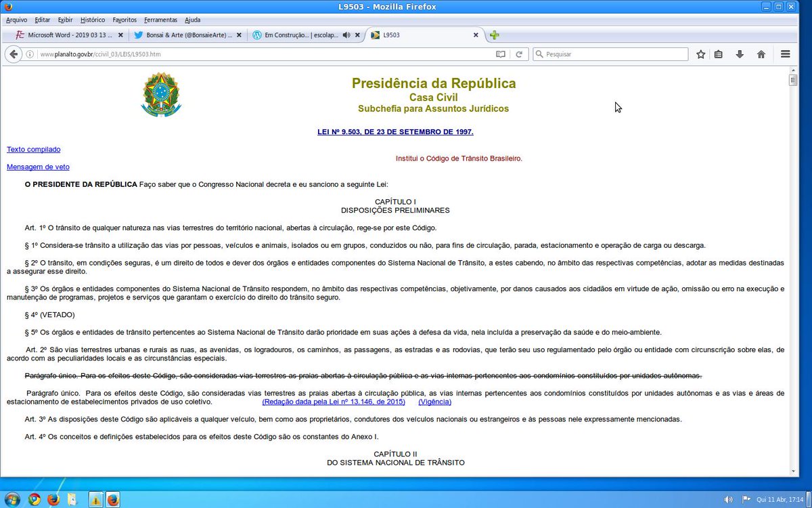Open the Exibir menu
812x508 pixels.
(65, 20)
